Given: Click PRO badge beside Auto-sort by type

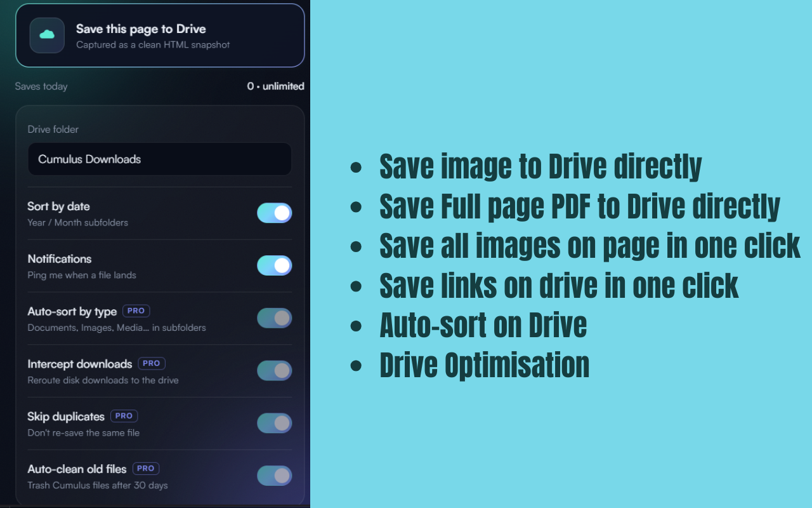Looking at the screenshot, I should (x=136, y=311).
